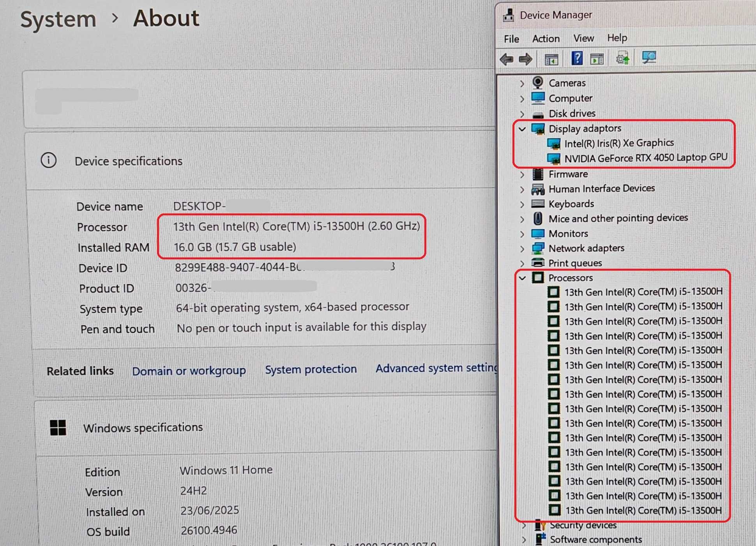Click the Display adaptors category icon

[x=538, y=129]
